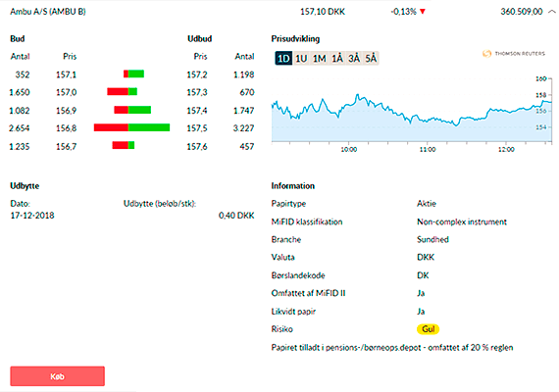Click offer quantity 457
The height and width of the screenshot is (392, 559).
247,146
